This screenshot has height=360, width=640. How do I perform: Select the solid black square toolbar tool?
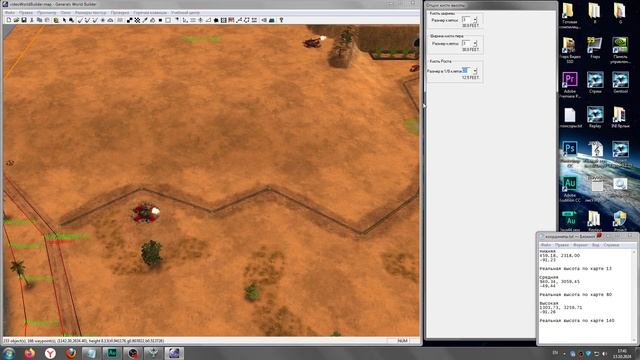point(160,20)
